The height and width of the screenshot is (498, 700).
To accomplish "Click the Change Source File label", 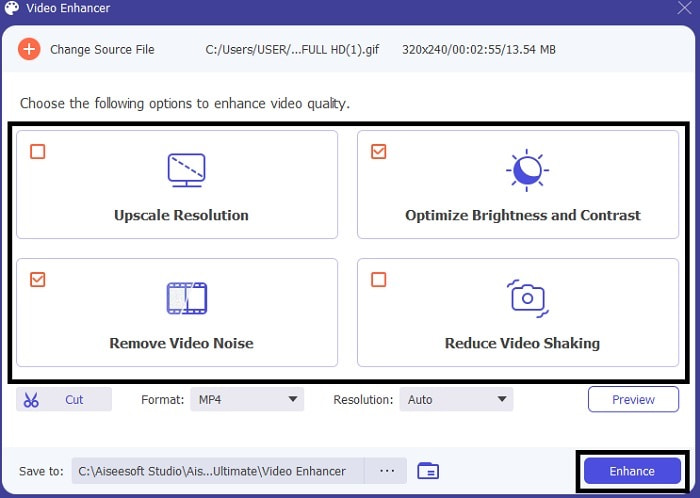I will click(102, 49).
